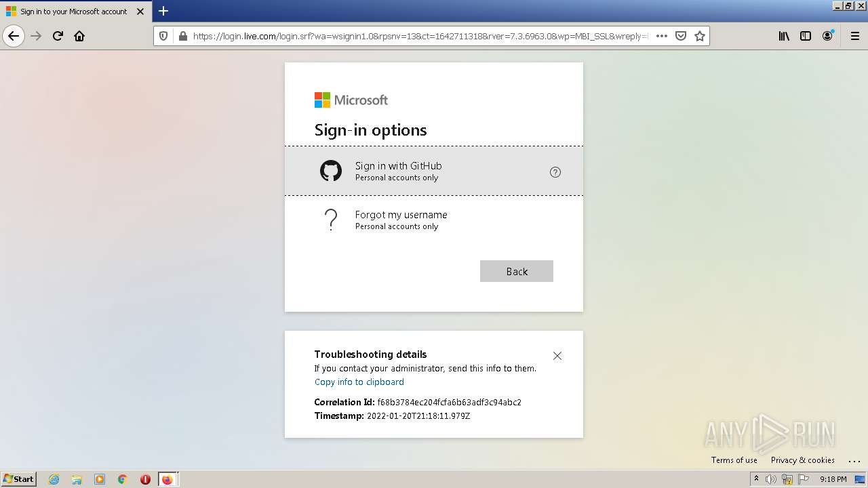Minimize the Firefox window
Viewport: 868px width, 488px height.
tap(837, 5)
